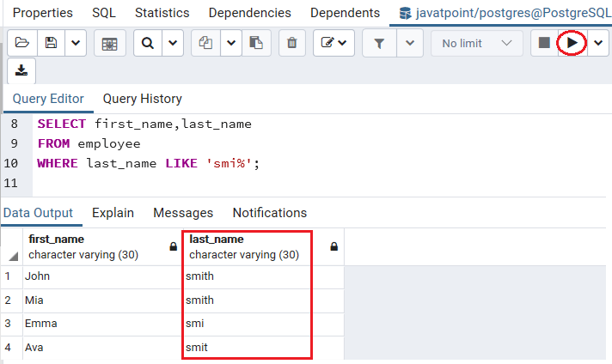Click the 'smi%' string in WHERE clause
Viewport: 612px width, 364px height.
pos(229,163)
